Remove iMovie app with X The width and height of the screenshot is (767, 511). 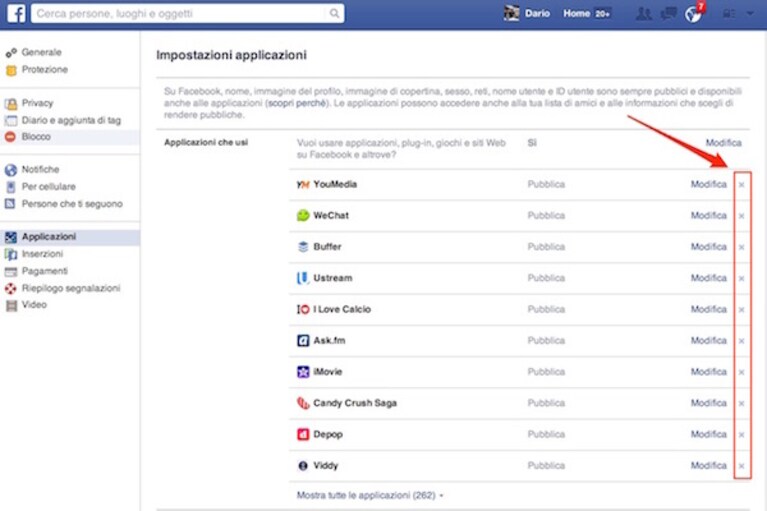pyautogui.click(x=742, y=373)
